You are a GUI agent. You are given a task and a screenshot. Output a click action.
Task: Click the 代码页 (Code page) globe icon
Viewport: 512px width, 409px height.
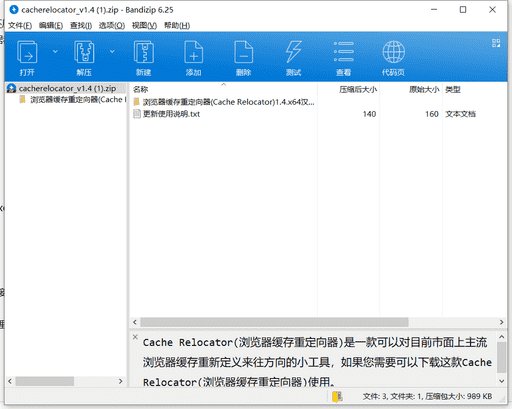point(394,52)
